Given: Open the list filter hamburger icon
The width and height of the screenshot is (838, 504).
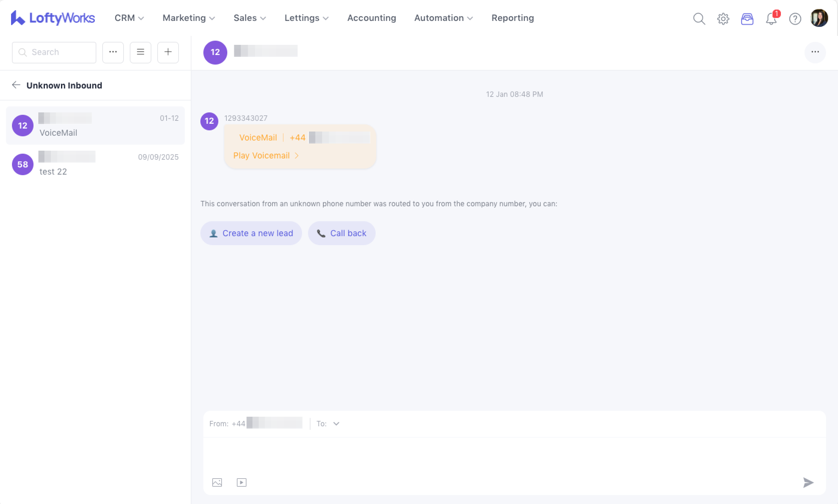Looking at the screenshot, I should (x=140, y=52).
